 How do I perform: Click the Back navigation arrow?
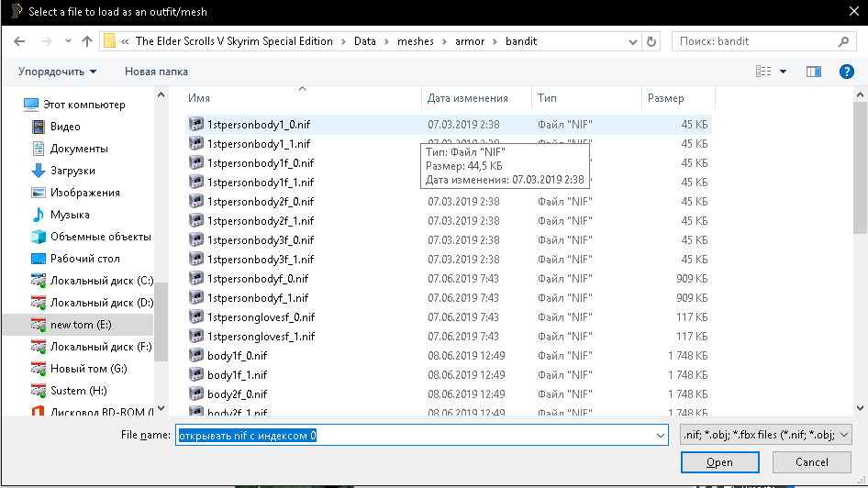(x=20, y=41)
